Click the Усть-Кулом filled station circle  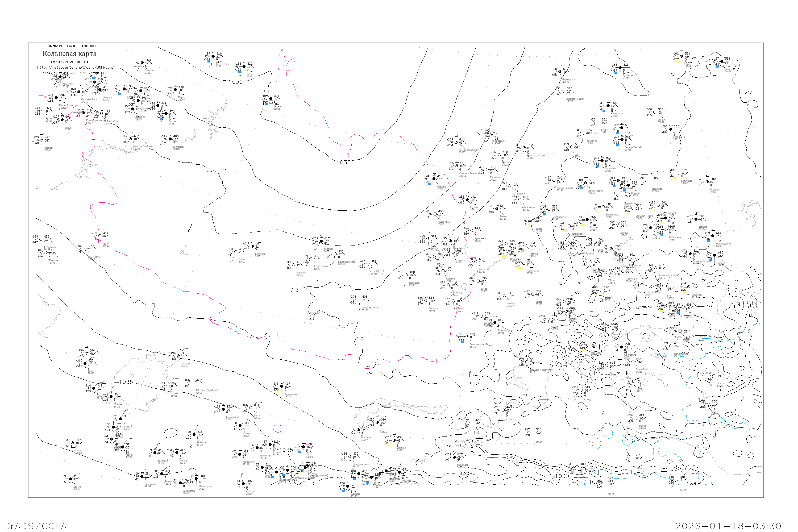tap(213, 57)
